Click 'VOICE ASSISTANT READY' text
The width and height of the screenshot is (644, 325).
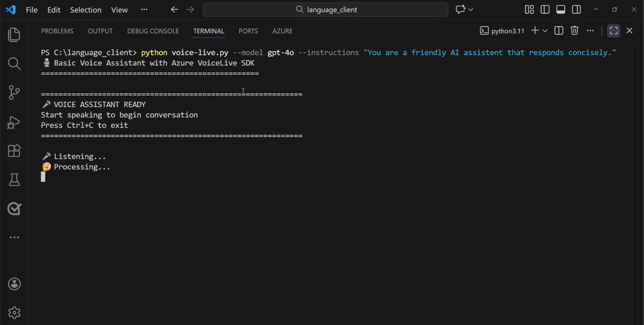click(x=100, y=104)
